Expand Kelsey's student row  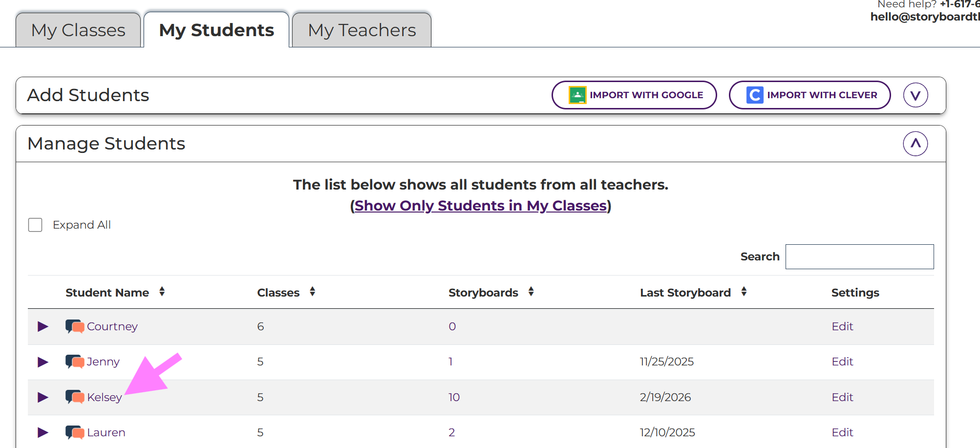(43, 397)
